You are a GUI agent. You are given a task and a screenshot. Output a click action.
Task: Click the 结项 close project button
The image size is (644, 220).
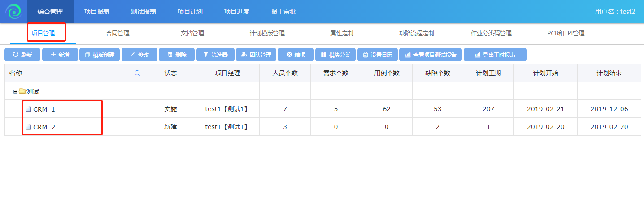point(296,55)
